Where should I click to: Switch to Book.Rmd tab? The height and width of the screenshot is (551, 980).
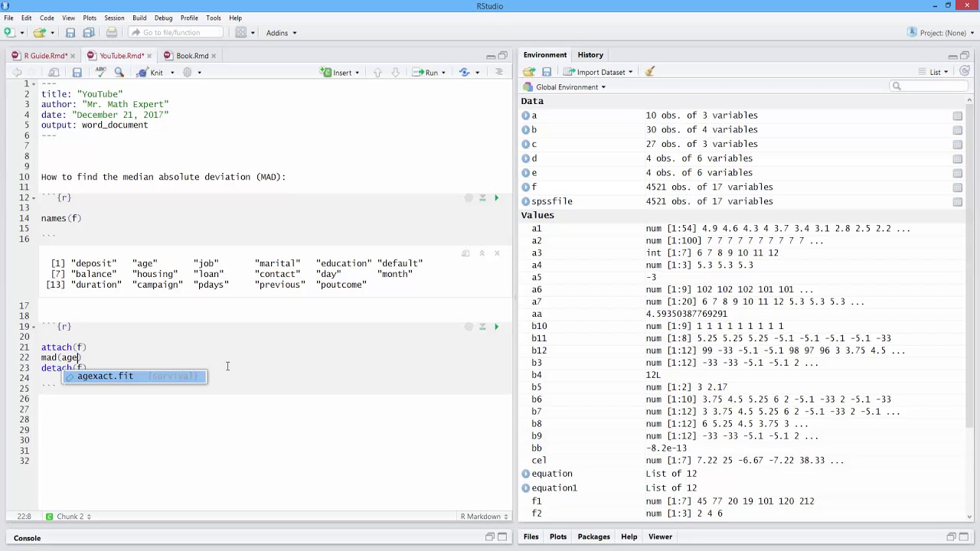[192, 56]
